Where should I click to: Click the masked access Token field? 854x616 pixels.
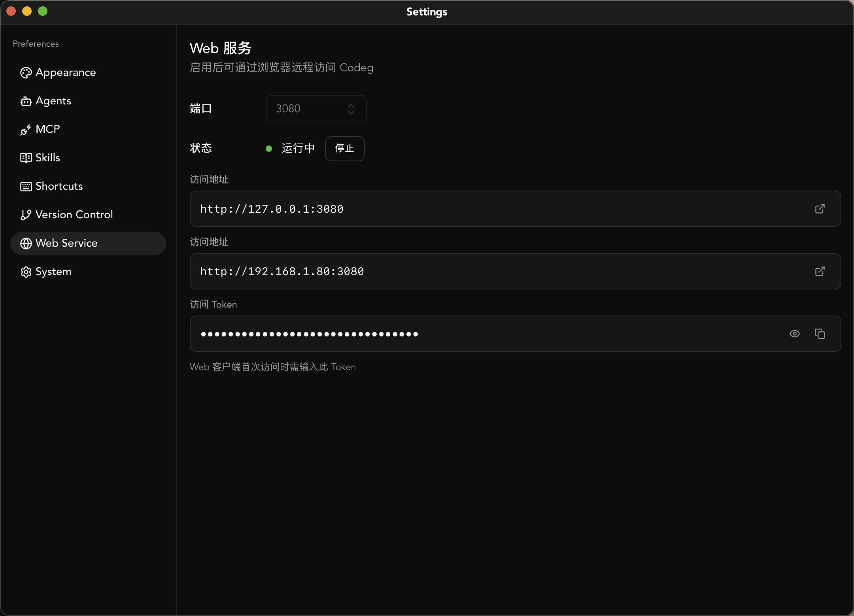pyautogui.click(x=515, y=334)
